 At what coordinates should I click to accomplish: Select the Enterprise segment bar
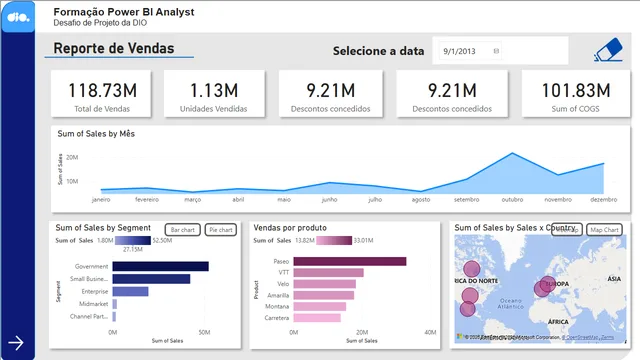[130, 291]
